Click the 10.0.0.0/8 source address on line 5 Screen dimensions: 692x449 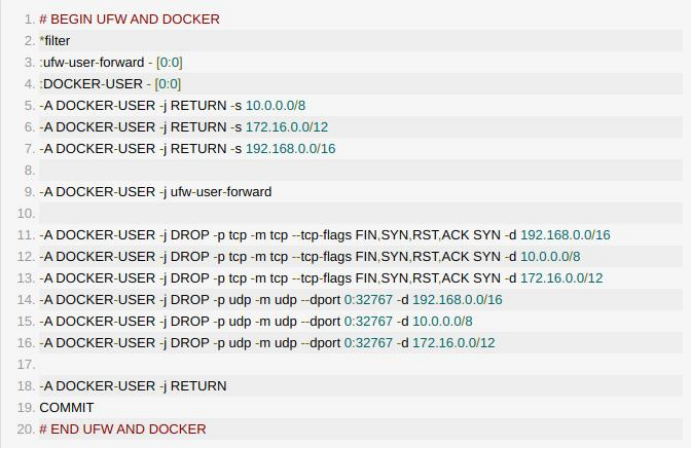pyautogui.click(x=275, y=106)
